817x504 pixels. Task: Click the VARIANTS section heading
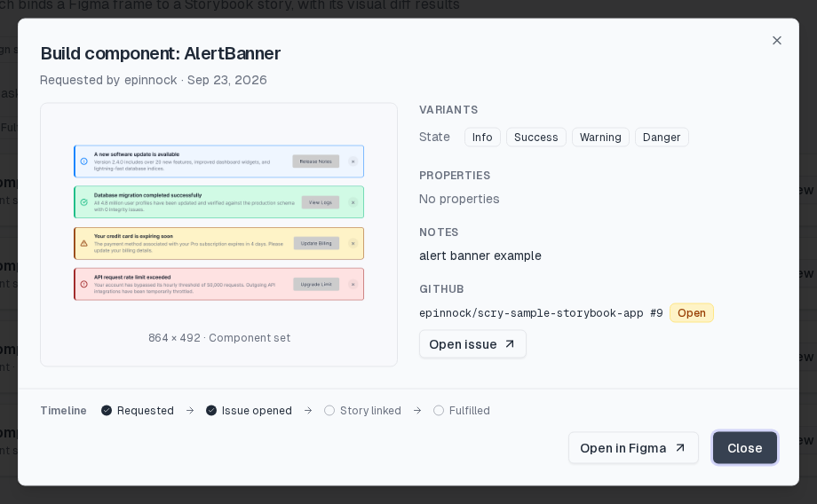point(448,110)
